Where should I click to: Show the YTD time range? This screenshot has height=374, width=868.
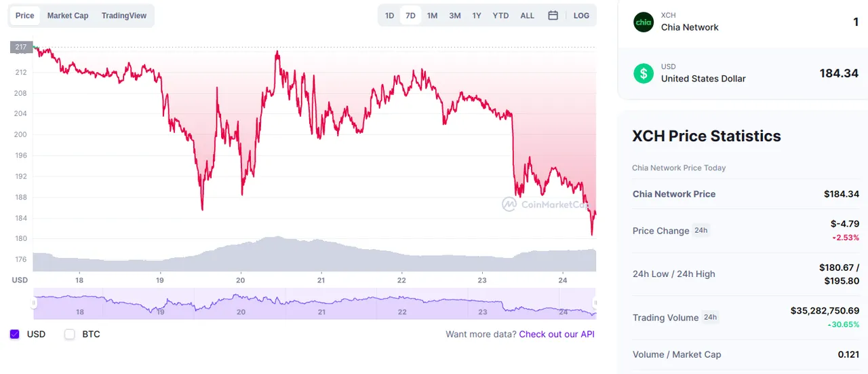coord(500,16)
